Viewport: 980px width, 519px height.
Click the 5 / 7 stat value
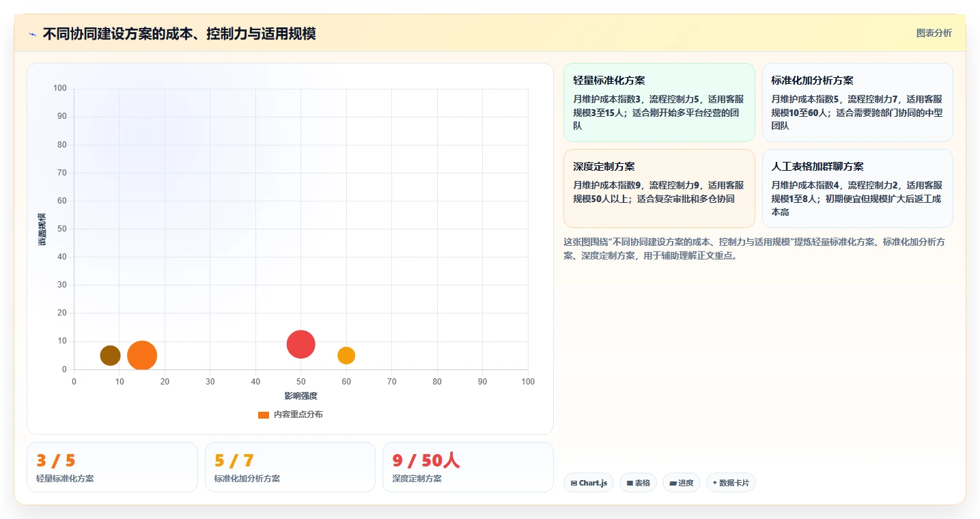(234, 461)
